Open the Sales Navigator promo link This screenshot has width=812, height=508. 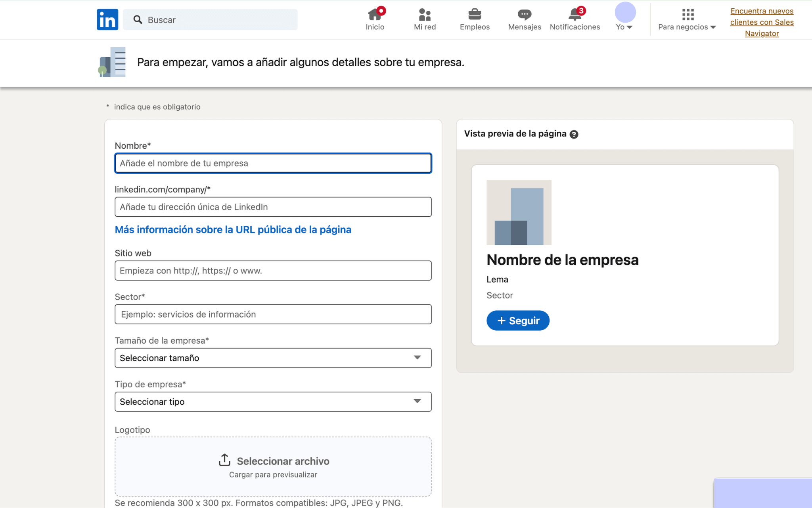point(762,22)
